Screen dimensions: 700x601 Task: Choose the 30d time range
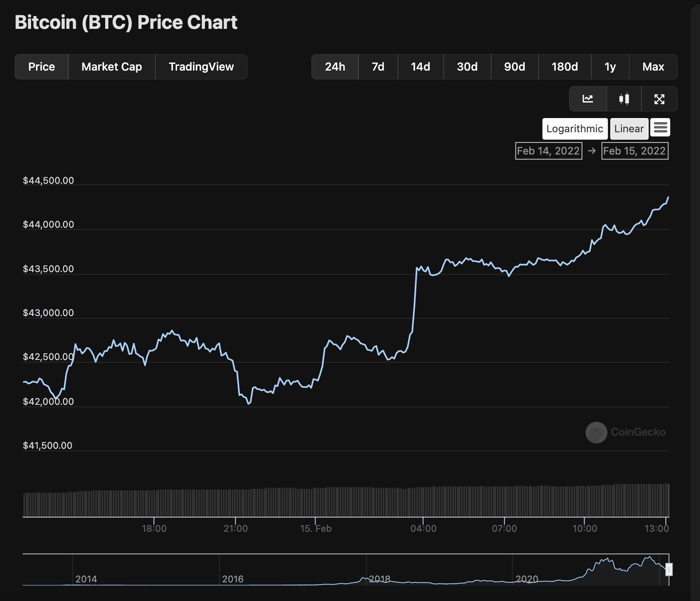coord(467,67)
